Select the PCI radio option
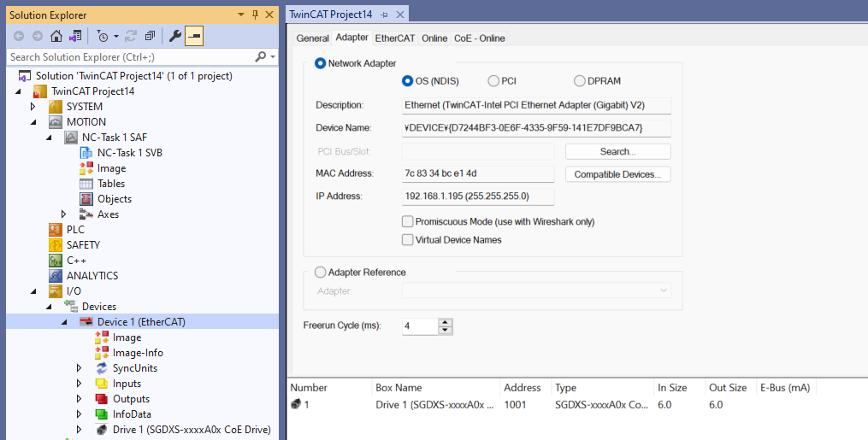 point(493,80)
